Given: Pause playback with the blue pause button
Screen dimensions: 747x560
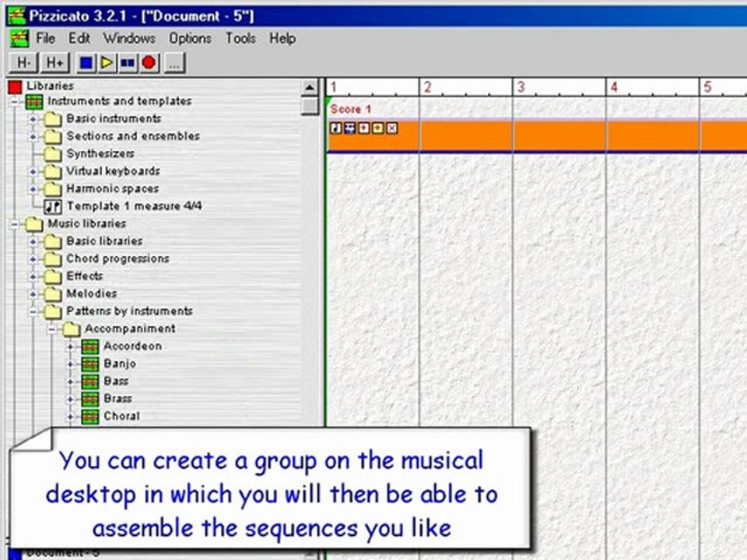Looking at the screenshot, I should (x=128, y=63).
